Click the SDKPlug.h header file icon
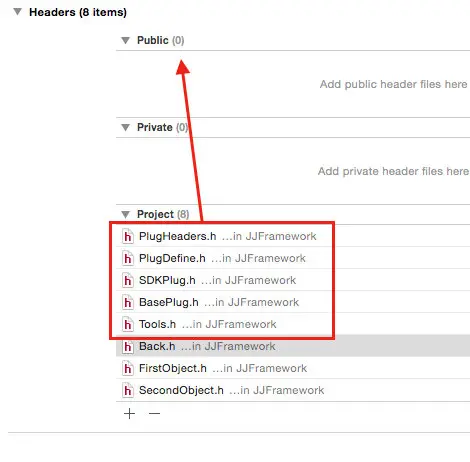470x462 pixels. click(x=128, y=280)
